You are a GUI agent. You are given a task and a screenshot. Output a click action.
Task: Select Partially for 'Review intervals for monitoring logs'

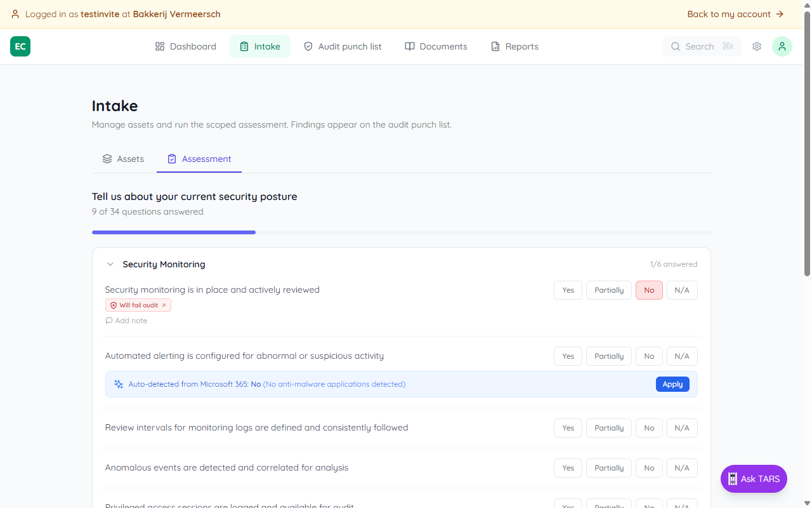(608, 427)
